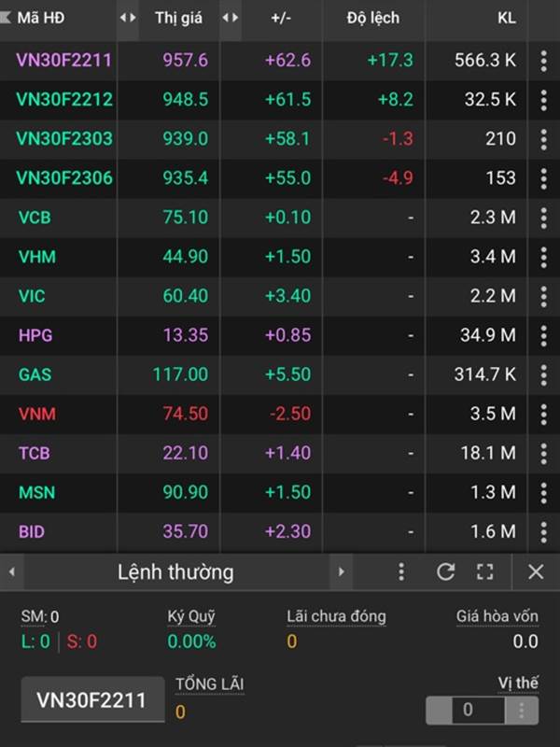The height and width of the screenshot is (747, 560).
Task: Open the three-dot menu for TCB row
Action: [544, 453]
